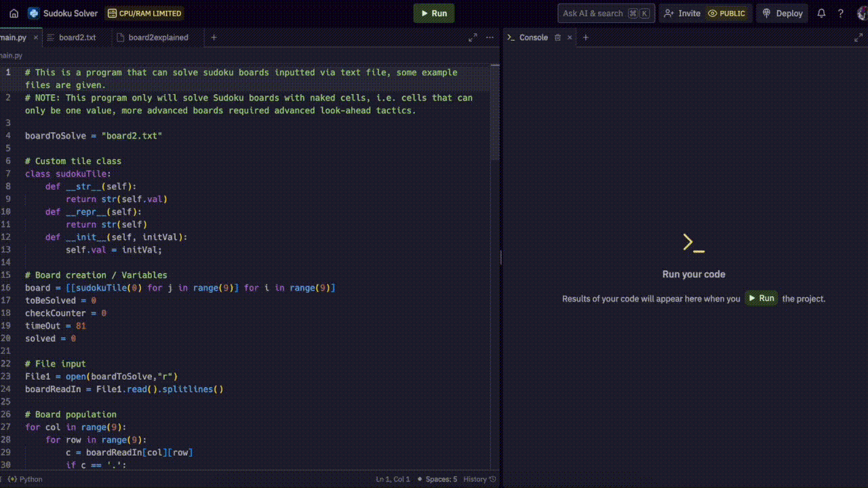Open the editor pane three-dots menu
868x488 pixels.
[490, 38]
